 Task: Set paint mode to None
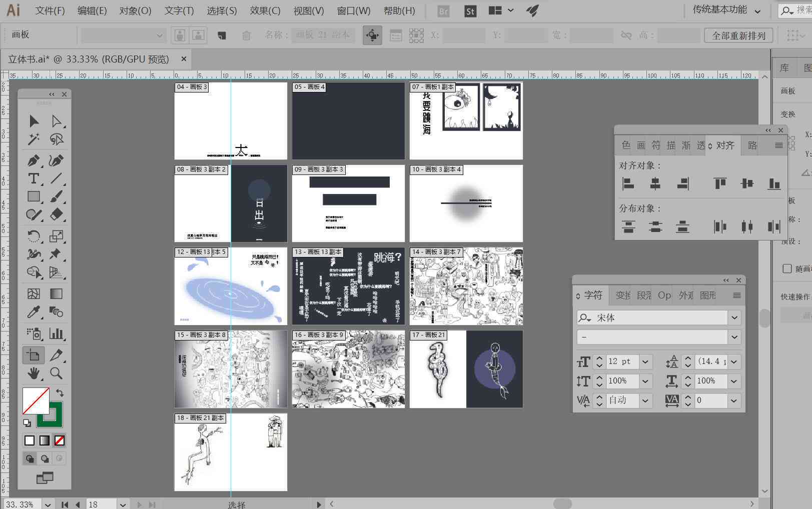(x=60, y=440)
